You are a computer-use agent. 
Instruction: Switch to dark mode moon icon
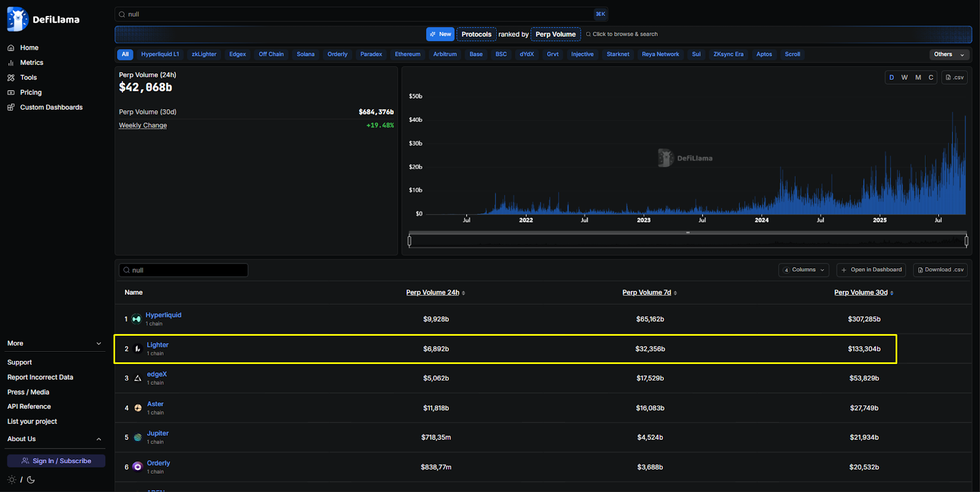click(31, 480)
